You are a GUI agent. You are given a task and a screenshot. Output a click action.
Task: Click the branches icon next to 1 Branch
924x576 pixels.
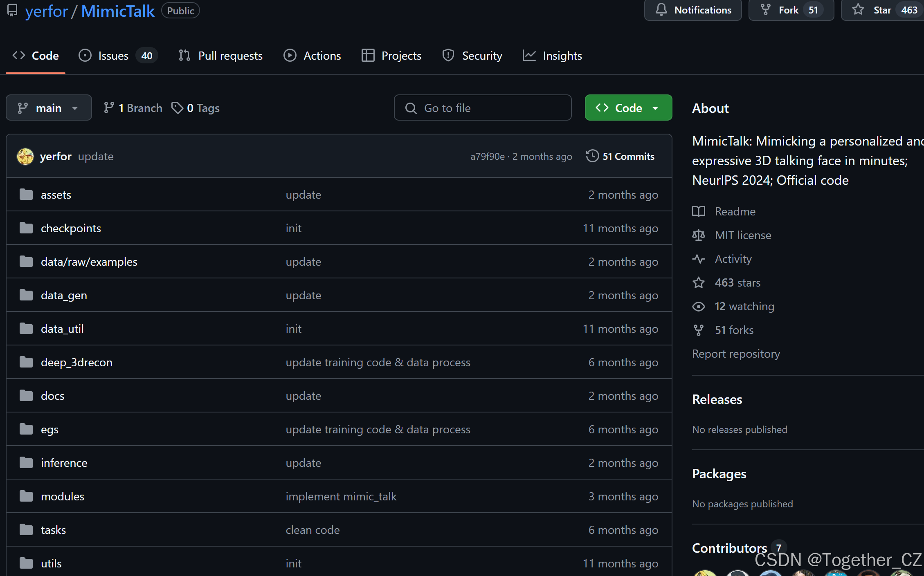pos(109,108)
